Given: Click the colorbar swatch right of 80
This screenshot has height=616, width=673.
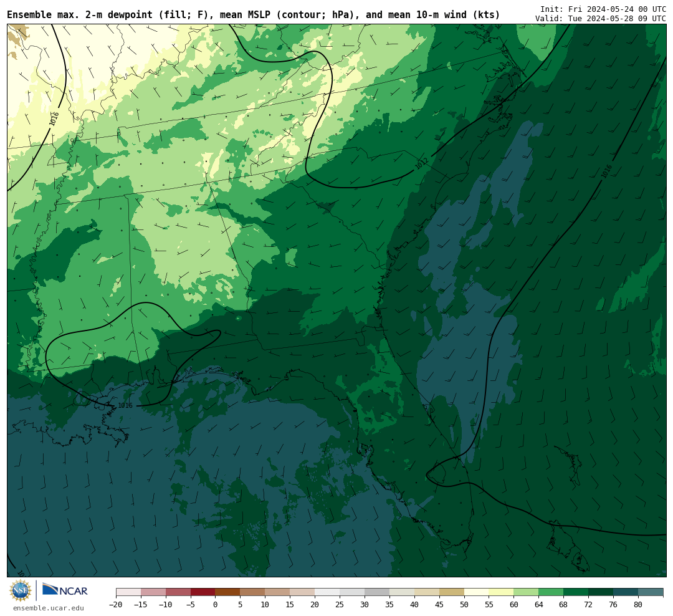Looking at the screenshot, I should (x=651, y=592).
